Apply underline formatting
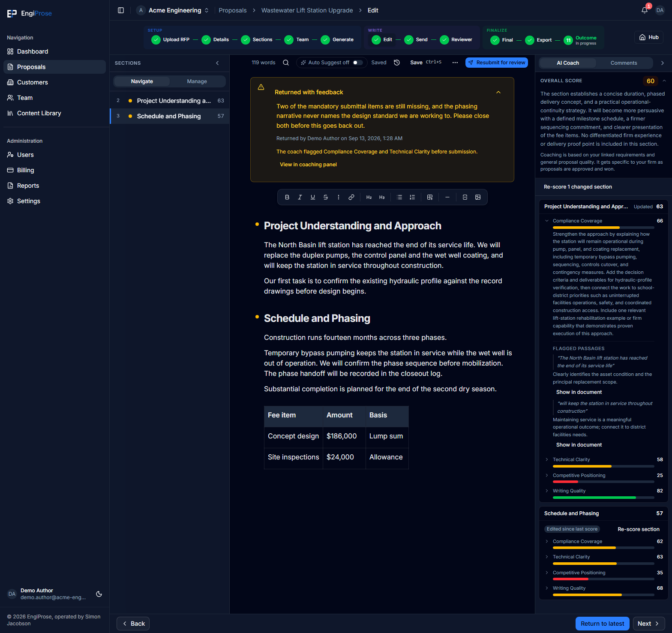 [x=313, y=197]
